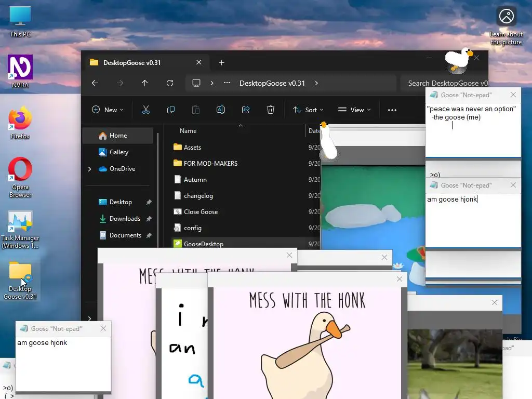The height and width of the screenshot is (399, 532).
Task: Open the Firefox desktop shortcut
Action: point(20,122)
